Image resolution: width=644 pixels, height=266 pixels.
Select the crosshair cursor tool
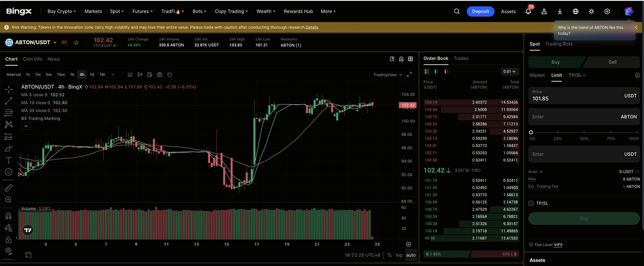(x=9, y=90)
